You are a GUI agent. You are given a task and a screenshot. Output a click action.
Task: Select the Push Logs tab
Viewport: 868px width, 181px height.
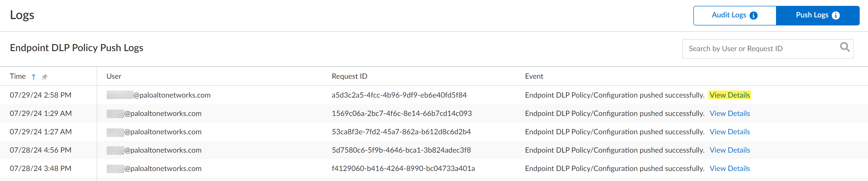coord(812,15)
